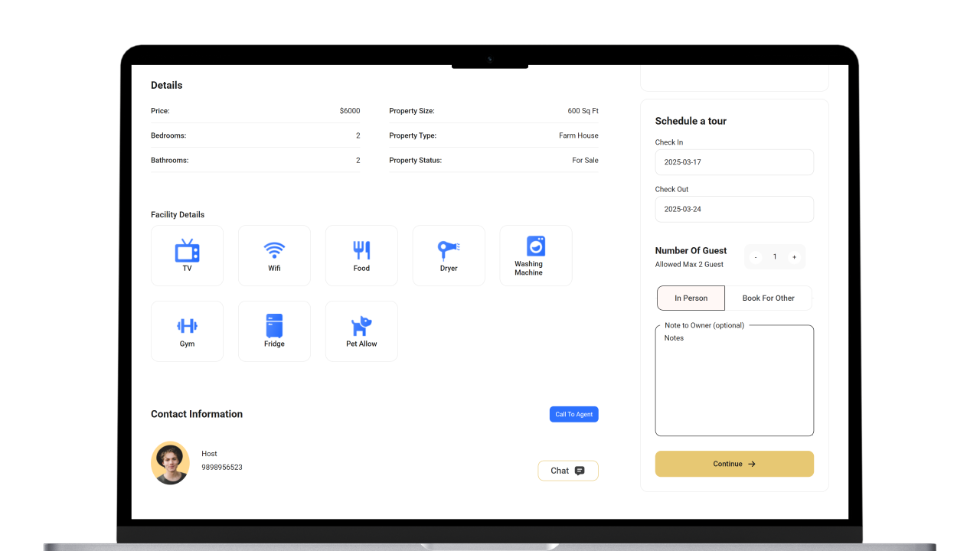Viewport: 980px width, 551px height.
Task: Click the host profile avatar
Action: click(x=170, y=463)
